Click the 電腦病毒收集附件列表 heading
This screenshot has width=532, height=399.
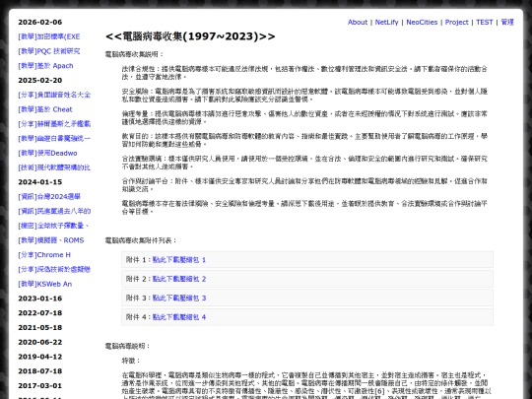click(x=141, y=240)
